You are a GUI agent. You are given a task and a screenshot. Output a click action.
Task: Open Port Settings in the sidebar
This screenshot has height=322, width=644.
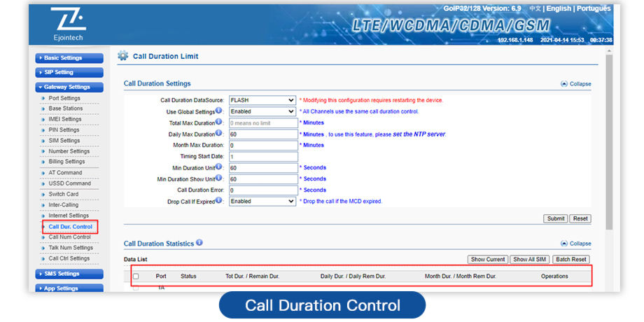pyautogui.click(x=64, y=98)
